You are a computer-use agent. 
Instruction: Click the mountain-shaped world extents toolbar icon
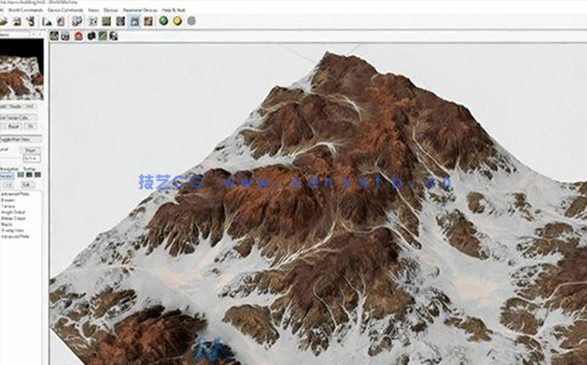(47, 21)
